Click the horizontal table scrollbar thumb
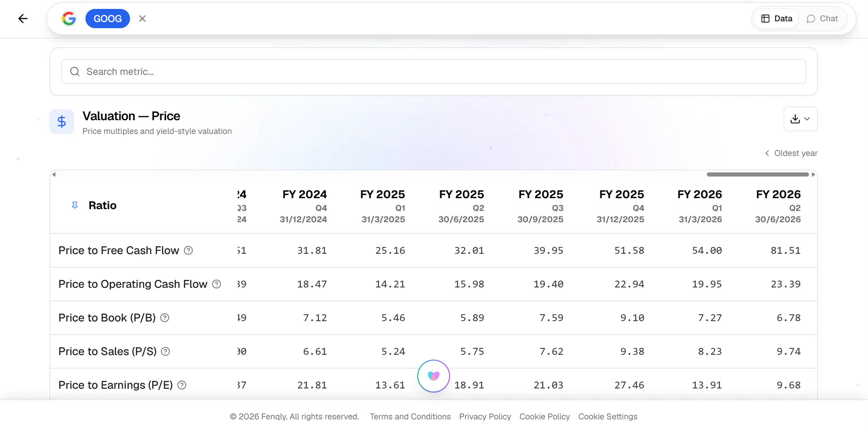This screenshot has height=430, width=868. coord(758,174)
